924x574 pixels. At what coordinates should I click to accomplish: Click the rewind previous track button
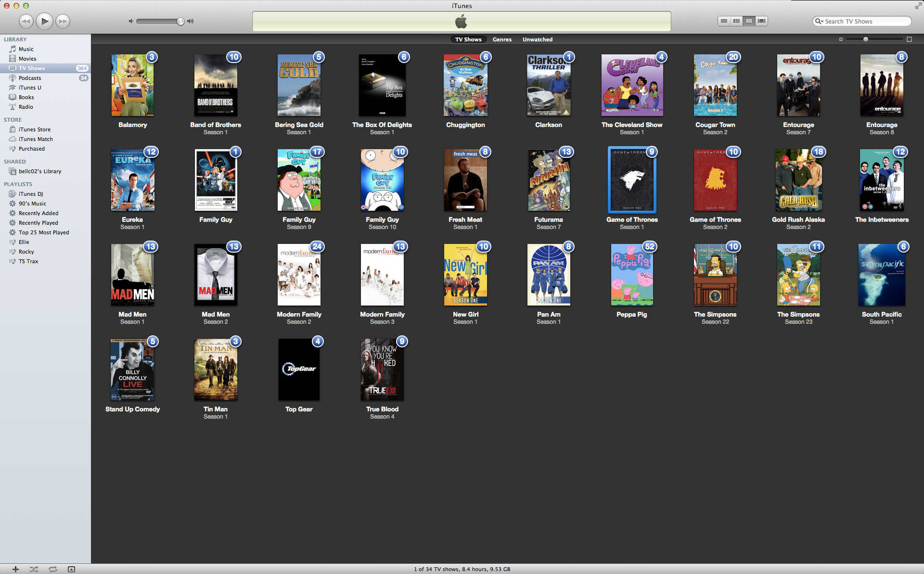tap(26, 21)
